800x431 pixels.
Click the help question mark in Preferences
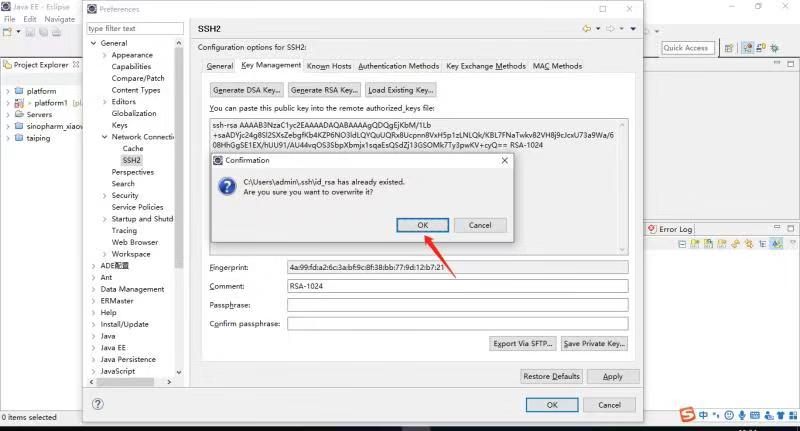click(97, 404)
